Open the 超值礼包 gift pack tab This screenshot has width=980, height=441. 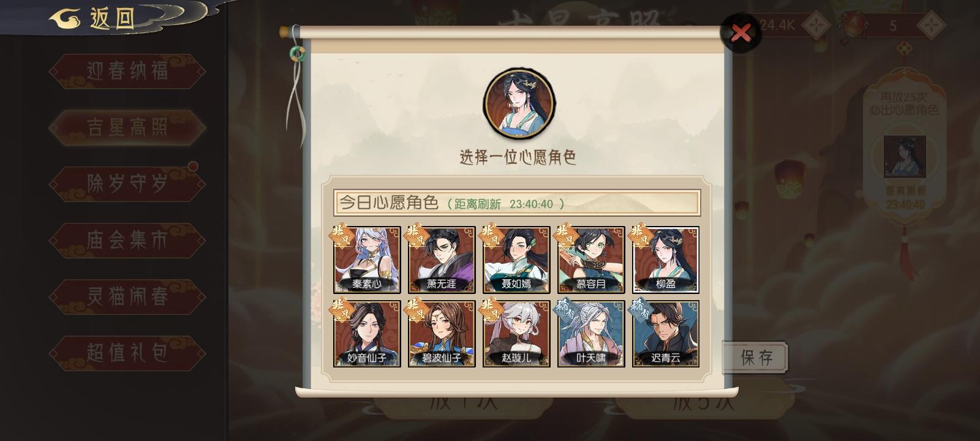(x=127, y=353)
